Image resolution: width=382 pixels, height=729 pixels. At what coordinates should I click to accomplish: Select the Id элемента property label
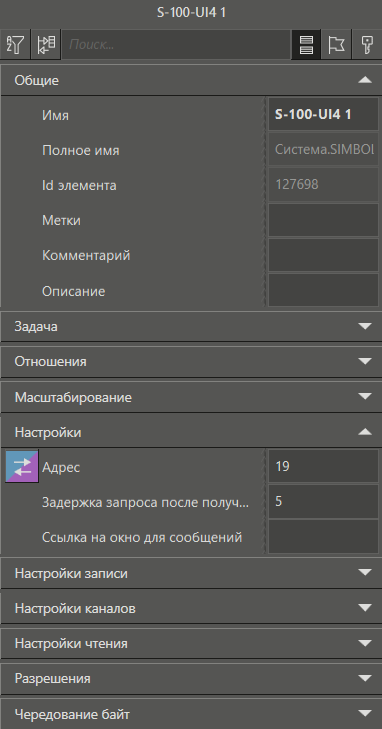coord(79,186)
